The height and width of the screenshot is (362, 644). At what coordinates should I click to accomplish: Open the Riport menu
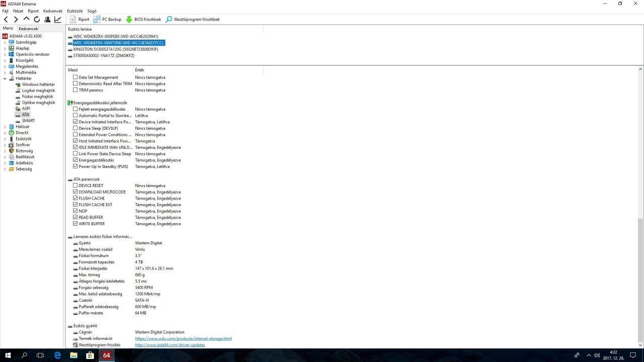coord(33,11)
